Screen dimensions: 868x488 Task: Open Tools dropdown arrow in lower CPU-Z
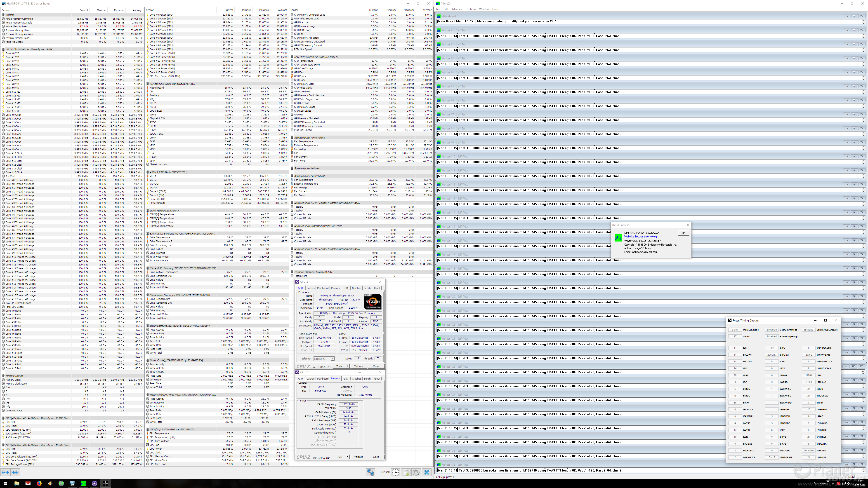(x=347, y=457)
